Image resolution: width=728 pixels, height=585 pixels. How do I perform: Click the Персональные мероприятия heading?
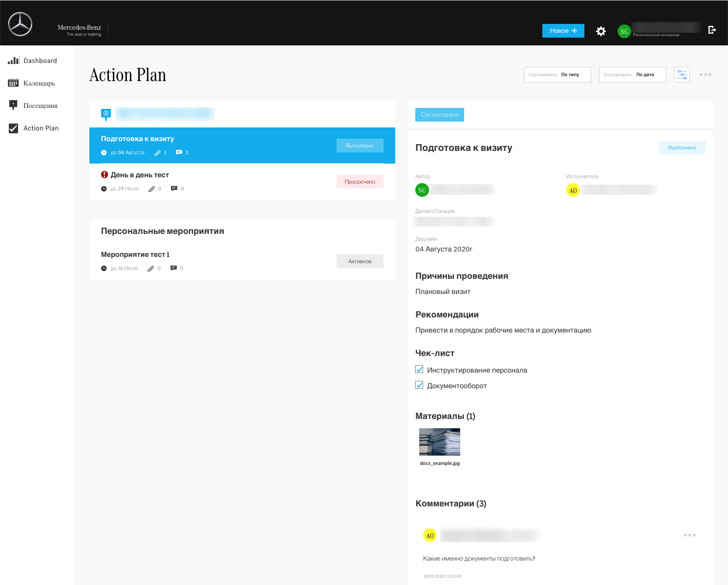[x=163, y=231]
